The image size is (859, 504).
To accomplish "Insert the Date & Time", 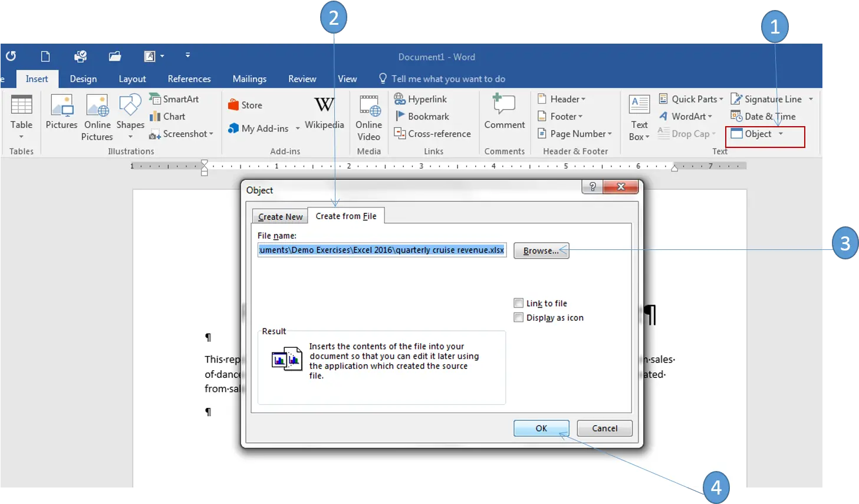I will coord(763,117).
